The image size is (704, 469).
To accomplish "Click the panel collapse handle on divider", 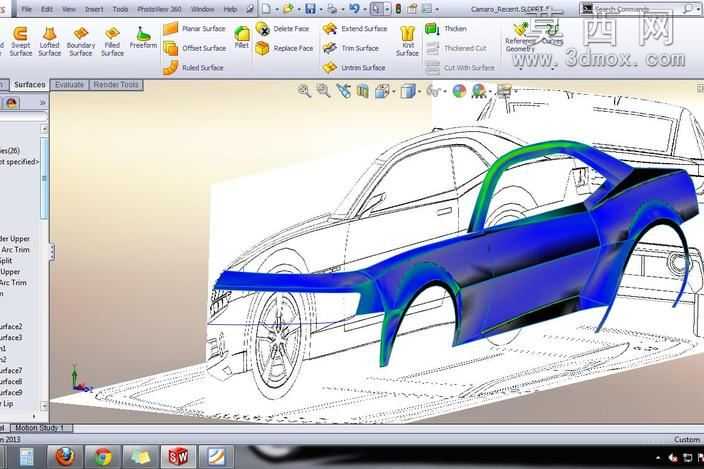I will pyautogui.click(x=52, y=252).
